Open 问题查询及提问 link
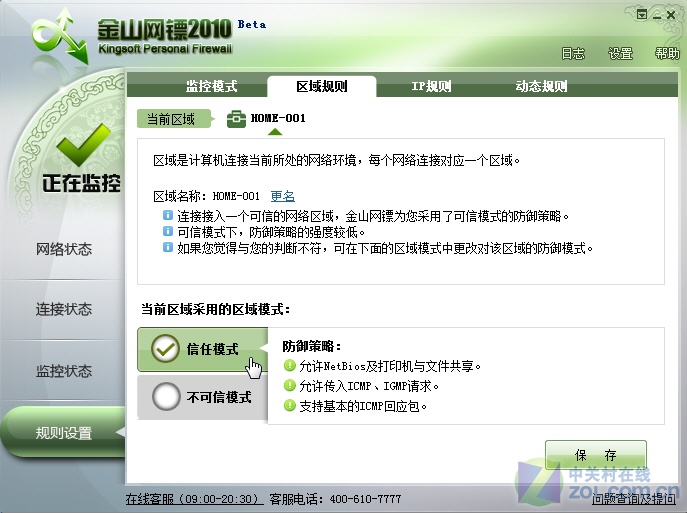This screenshot has height=513, width=687. pyautogui.click(x=634, y=499)
